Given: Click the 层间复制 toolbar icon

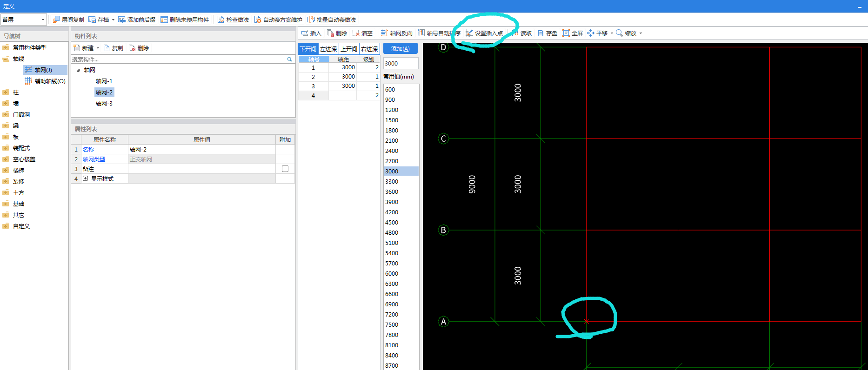Looking at the screenshot, I should point(56,20).
